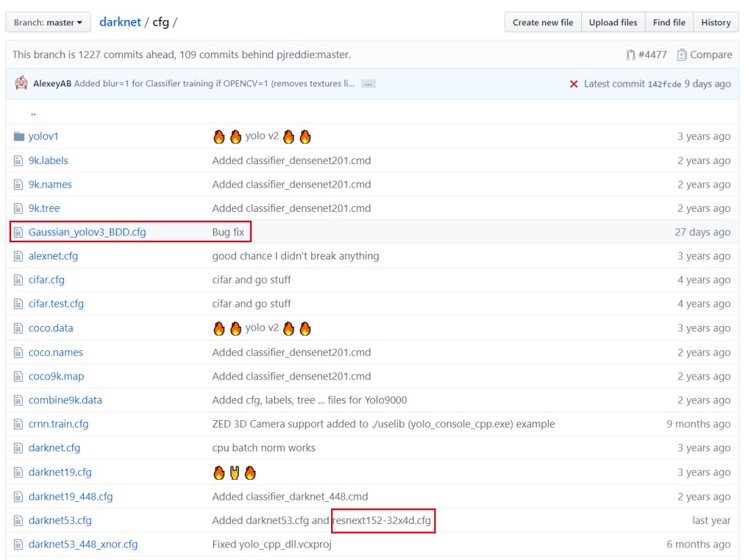Click the Compare link
Image resolution: width=748 pixels, height=560 pixels.
click(x=711, y=55)
